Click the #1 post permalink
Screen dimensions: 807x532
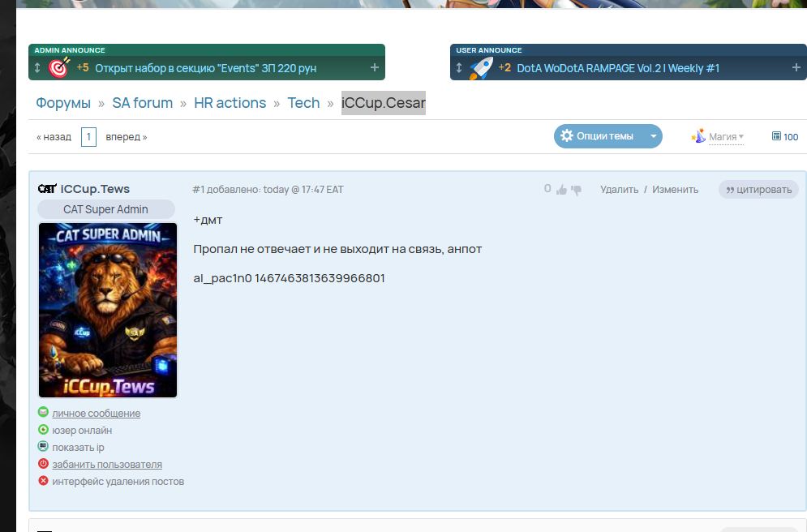coord(198,189)
